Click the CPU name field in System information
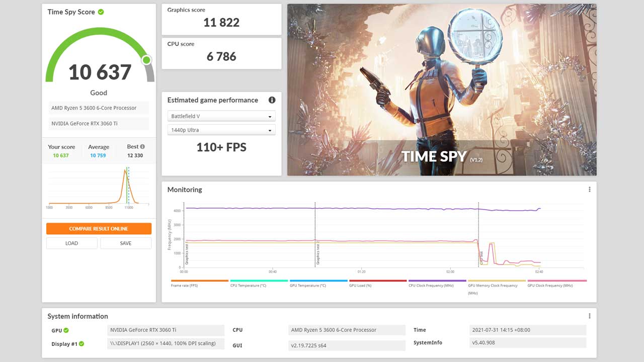 click(347, 330)
